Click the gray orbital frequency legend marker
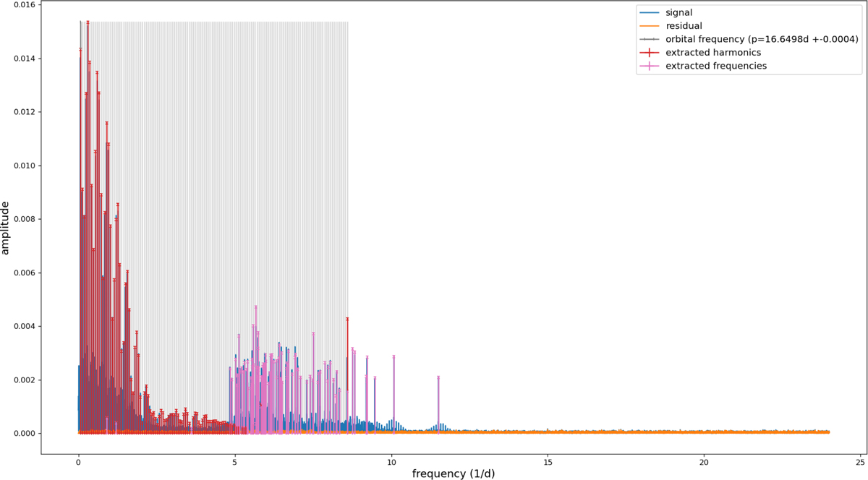The image size is (868, 480). click(x=651, y=39)
